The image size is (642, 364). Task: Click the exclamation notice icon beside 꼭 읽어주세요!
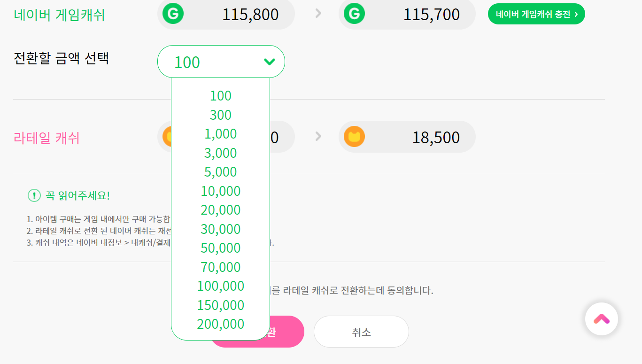pos(33,195)
